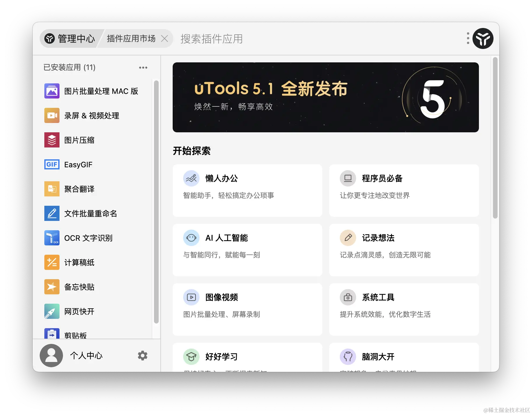Viewport: 532px width, 415px height.
Task: Click the 记录想法 pencil icon
Action: (348, 238)
